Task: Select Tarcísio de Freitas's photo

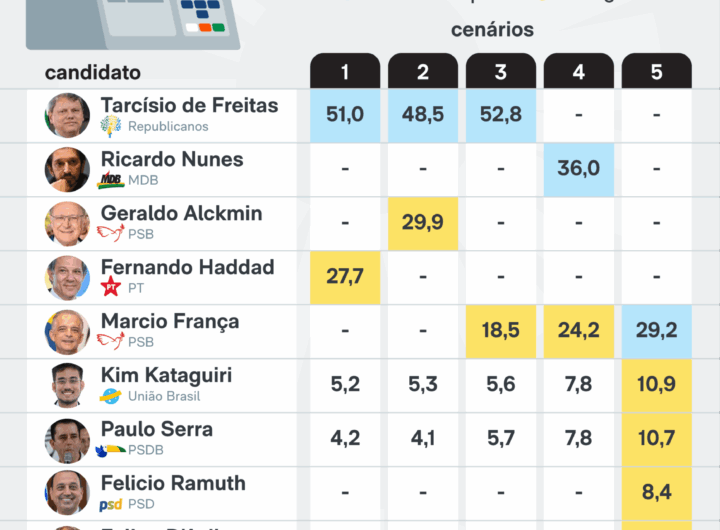Action: click(x=67, y=115)
